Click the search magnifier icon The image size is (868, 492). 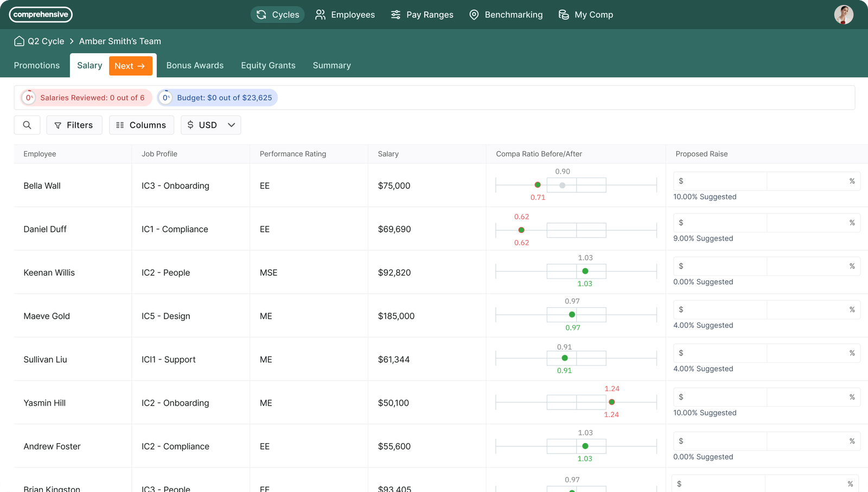tap(27, 125)
